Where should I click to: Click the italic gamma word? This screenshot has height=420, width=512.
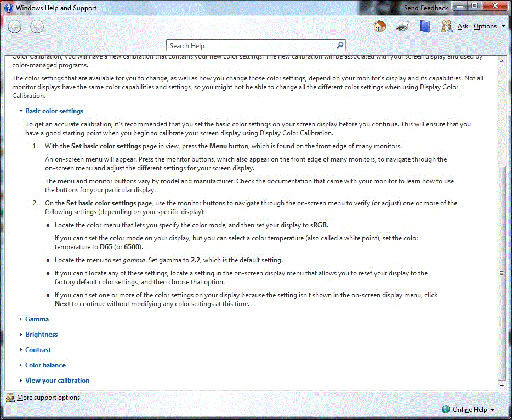tap(134, 261)
